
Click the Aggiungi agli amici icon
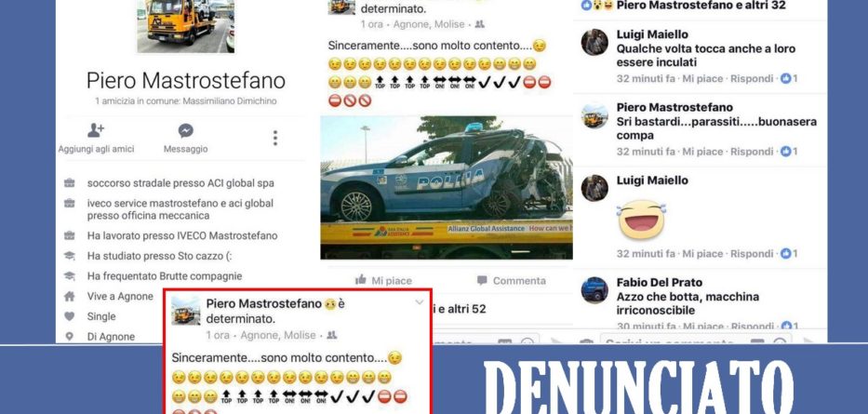[96, 130]
